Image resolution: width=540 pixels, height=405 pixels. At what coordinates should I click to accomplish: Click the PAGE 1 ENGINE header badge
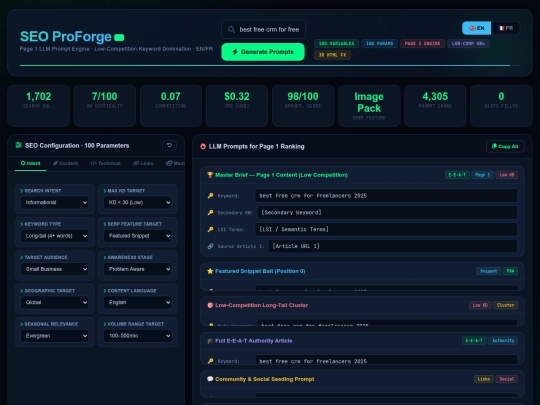pos(422,43)
